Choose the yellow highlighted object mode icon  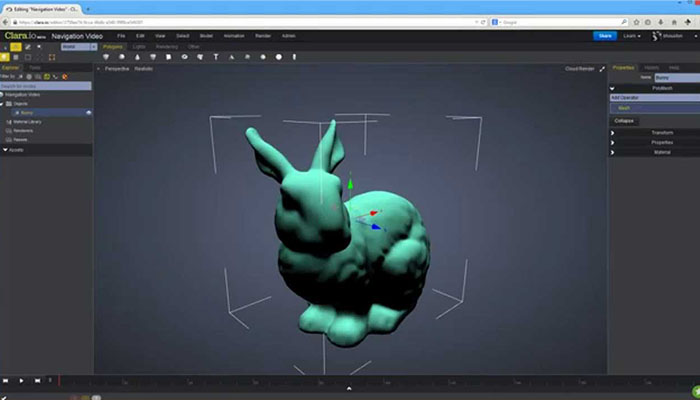pyautogui.click(x=4, y=57)
